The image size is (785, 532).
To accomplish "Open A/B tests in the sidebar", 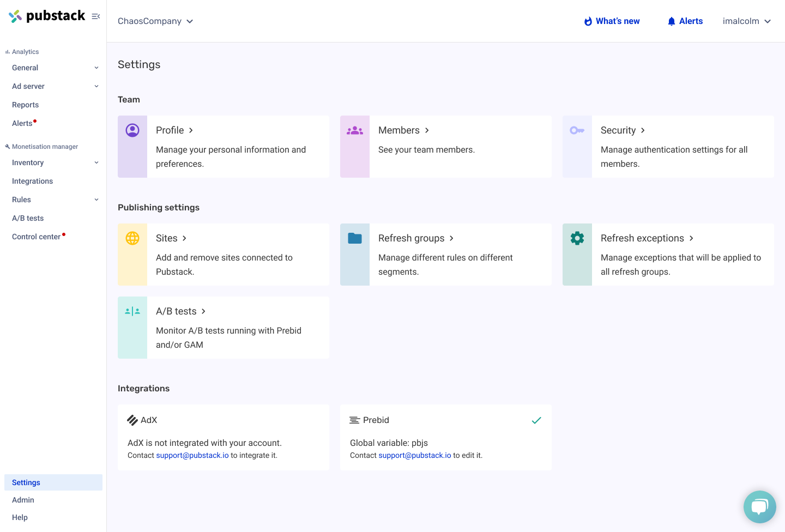I will [x=28, y=219].
